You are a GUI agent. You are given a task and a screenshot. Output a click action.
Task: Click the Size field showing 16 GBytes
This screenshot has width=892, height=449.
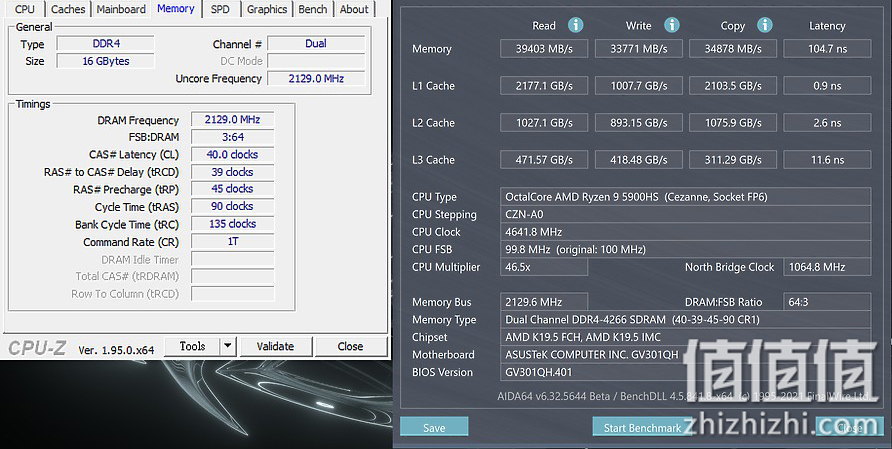(x=106, y=61)
